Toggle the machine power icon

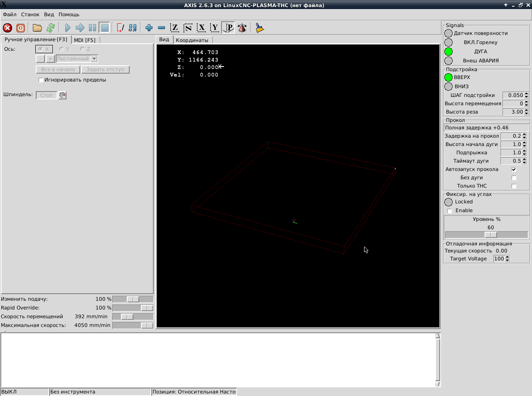click(x=20, y=28)
